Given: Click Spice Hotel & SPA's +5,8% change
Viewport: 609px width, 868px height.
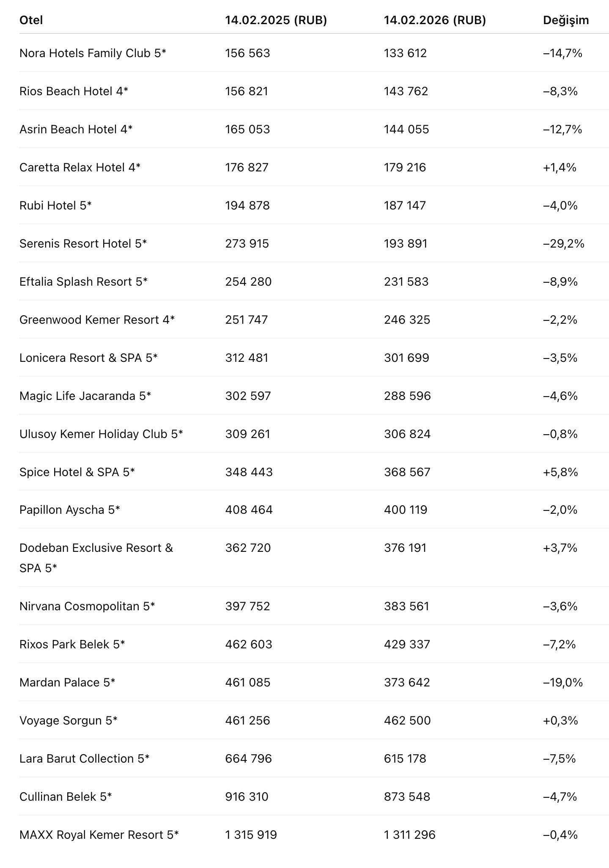Looking at the screenshot, I should [x=560, y=472].
